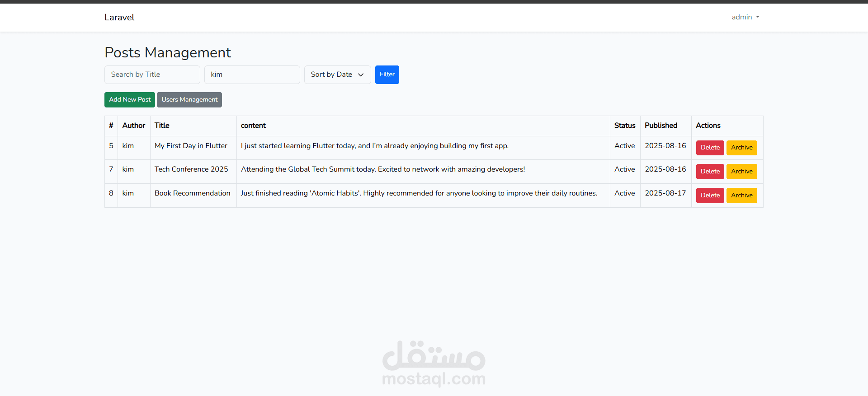
Task: Click post number 5 in the # column
Action: 111,146
